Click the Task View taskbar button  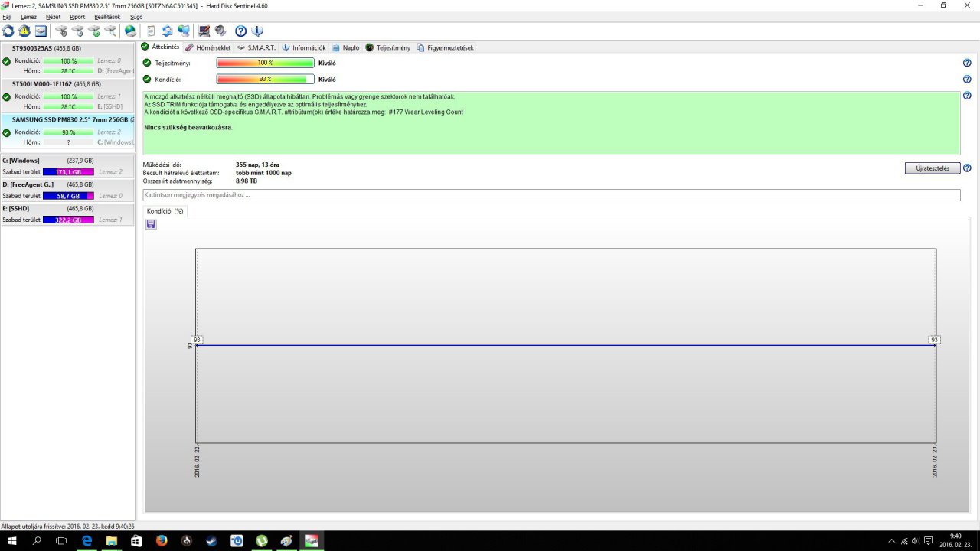click(x=61, y=541)
